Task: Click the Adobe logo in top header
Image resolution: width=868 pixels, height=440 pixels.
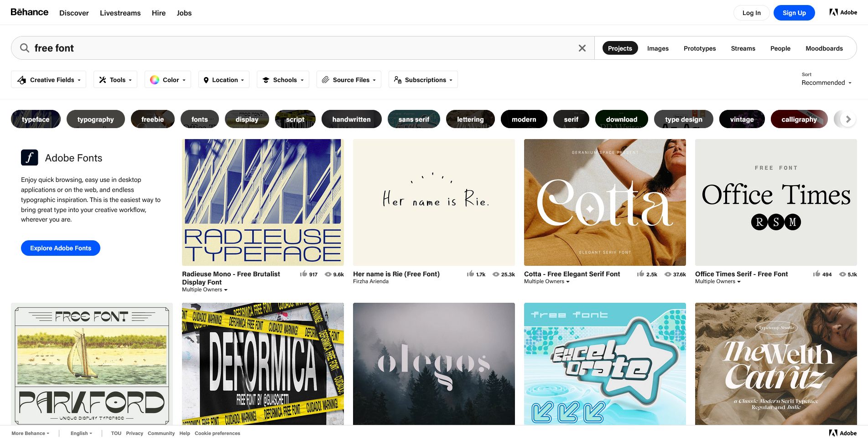Action: (x=843, y=12)
